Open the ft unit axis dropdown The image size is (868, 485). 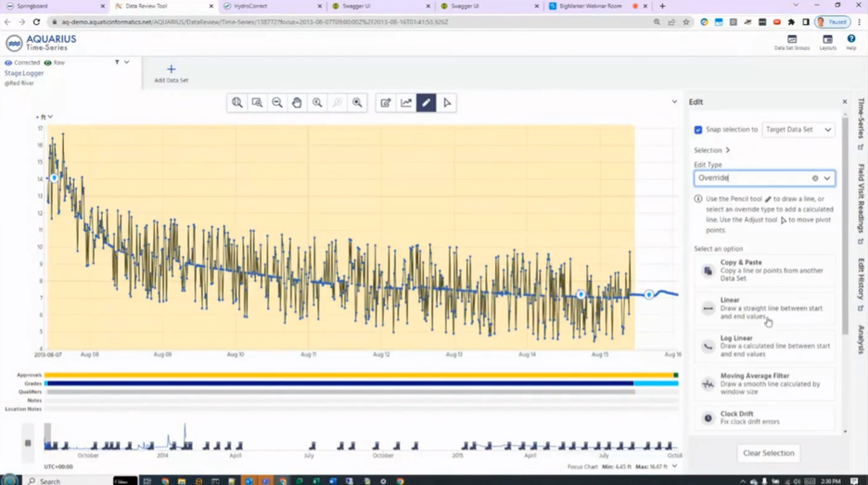point(45,117)
